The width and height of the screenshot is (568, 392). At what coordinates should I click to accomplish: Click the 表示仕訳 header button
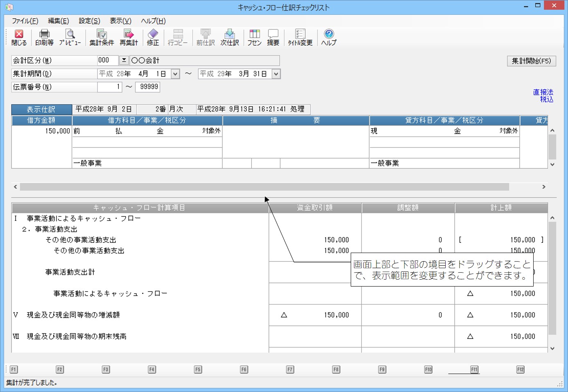click(41, 110)
